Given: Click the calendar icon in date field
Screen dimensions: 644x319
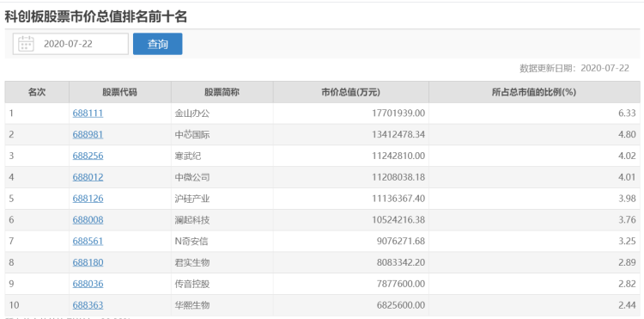Looking at the screenshot, I should point(27,44).
